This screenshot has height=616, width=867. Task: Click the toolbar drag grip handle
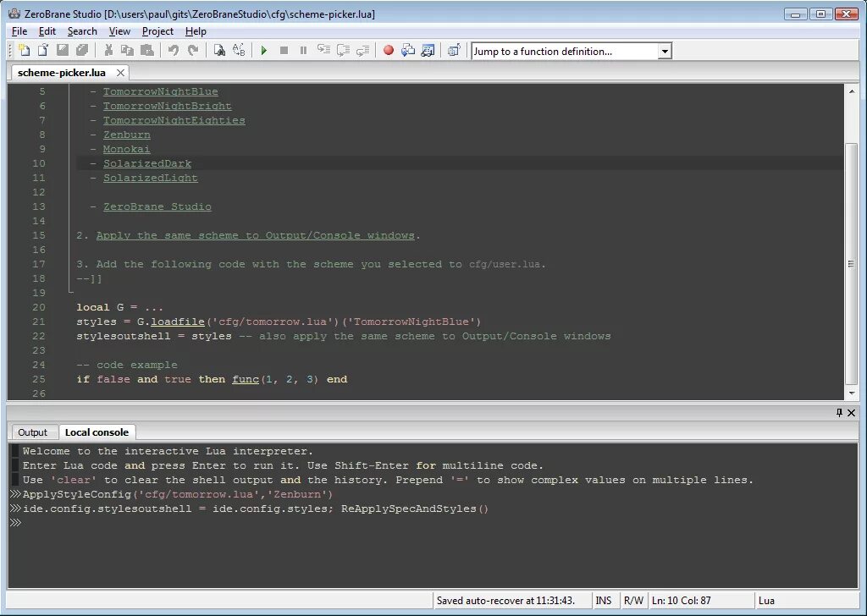(9, 50)
